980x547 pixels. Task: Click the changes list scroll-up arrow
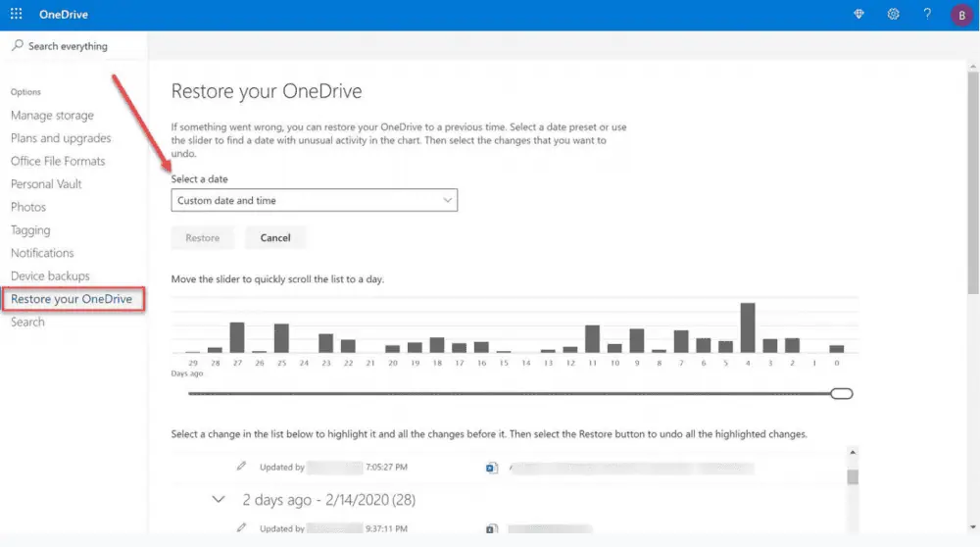(x=853, y=452)
